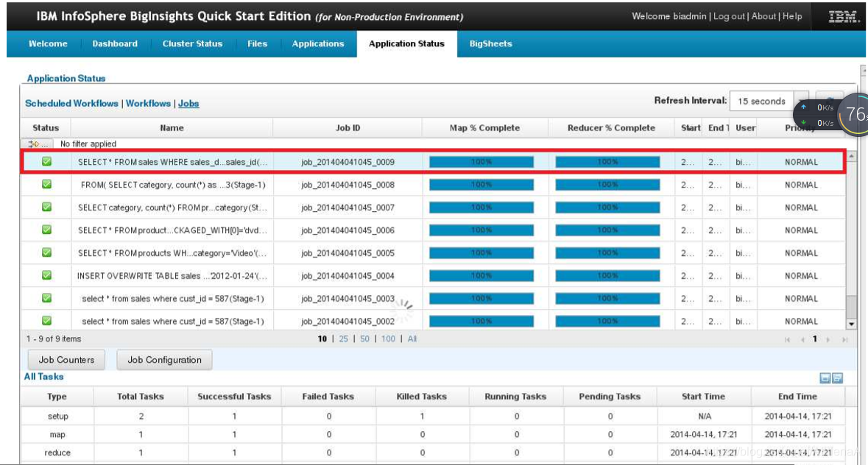The height and width of the screenshot is (465, 868).
Task: Sort by the Name column header
Action: pos(172,128)
